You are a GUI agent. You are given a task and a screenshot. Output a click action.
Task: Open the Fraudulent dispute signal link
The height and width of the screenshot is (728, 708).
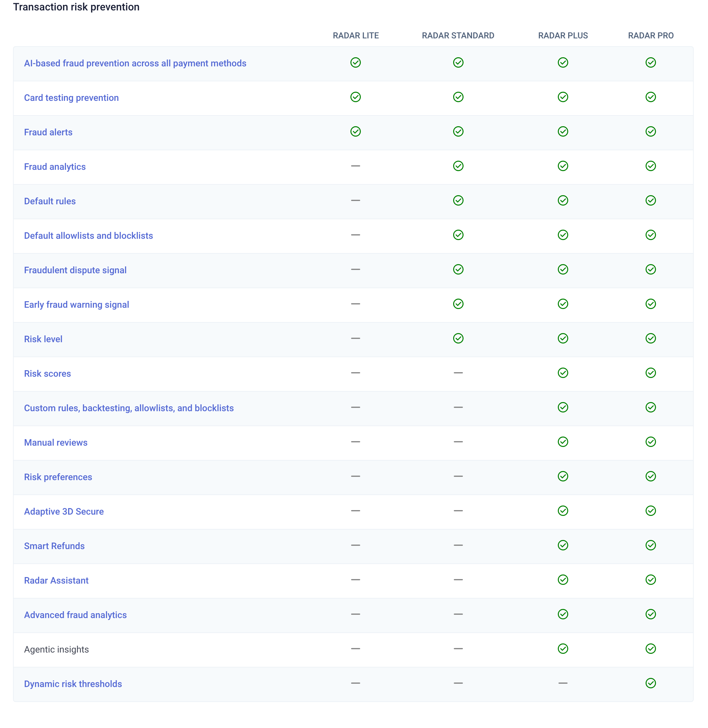point(75,270)
